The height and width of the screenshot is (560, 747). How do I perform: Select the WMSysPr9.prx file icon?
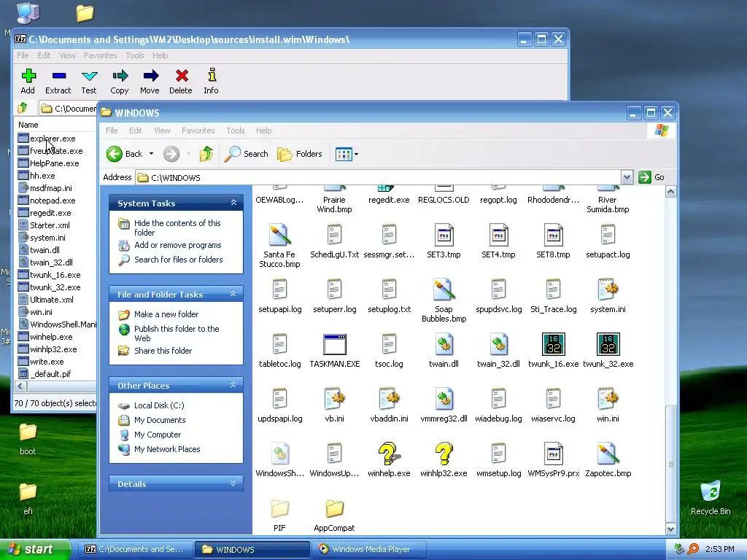click(553, 454)
